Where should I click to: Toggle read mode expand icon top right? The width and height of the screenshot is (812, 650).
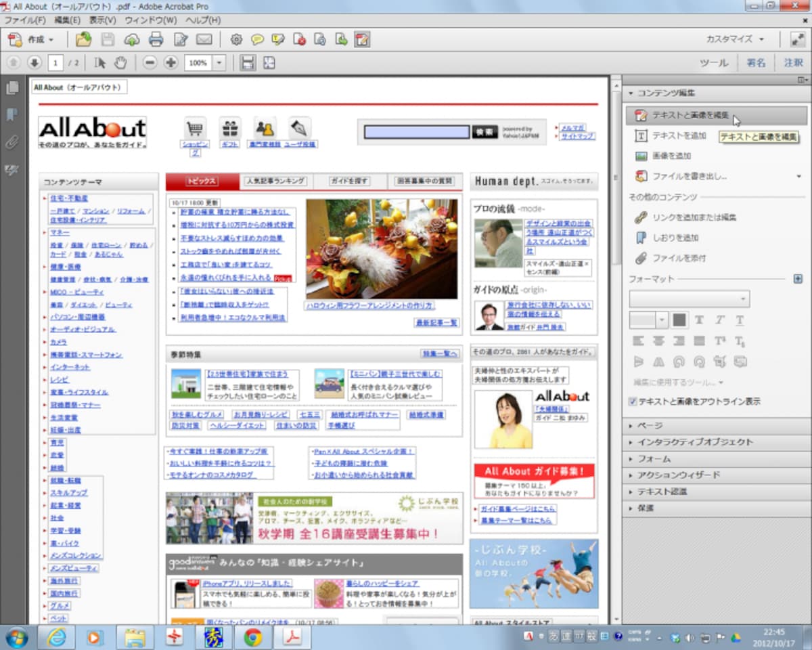(797, 39)
